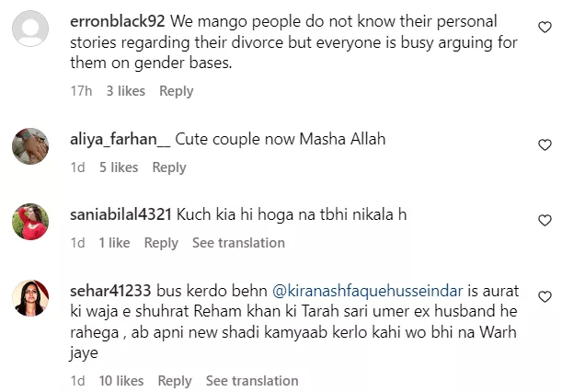
Task: Reply to saniabilal4321's comment
Action: pos(161,243)
